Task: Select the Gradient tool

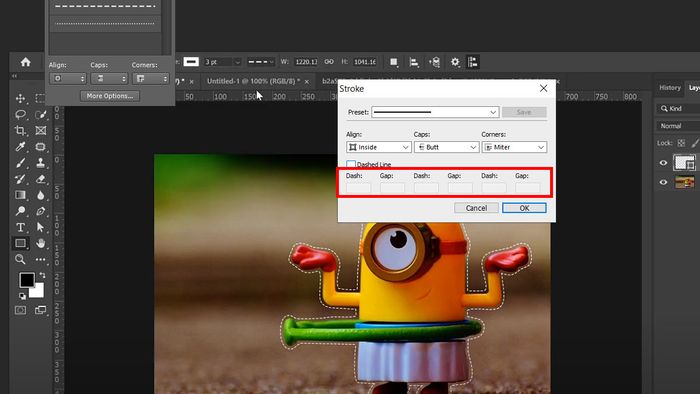Action: pos(21,195)
